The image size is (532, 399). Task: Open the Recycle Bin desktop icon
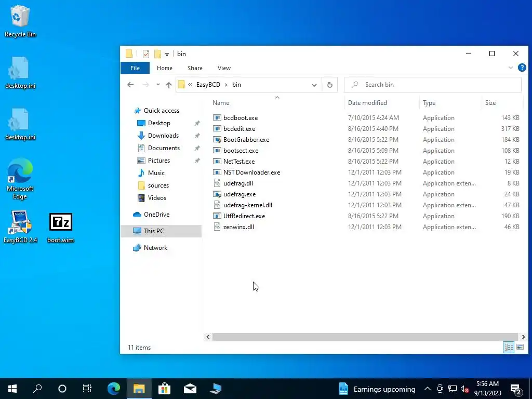[x=20, y=21]
